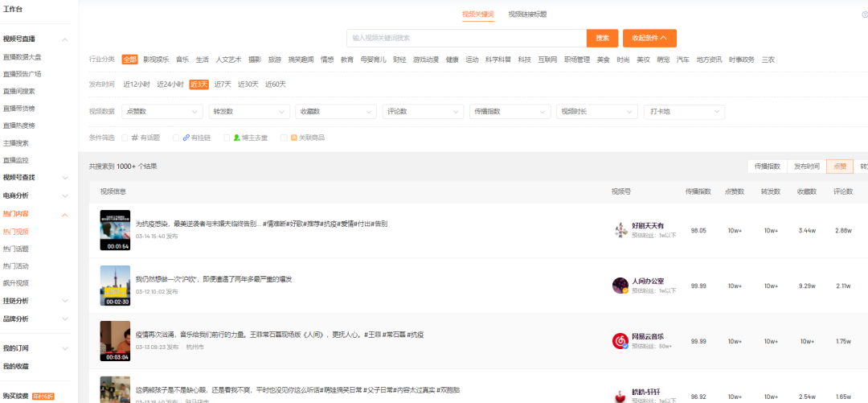Tick the 关联商品 checkbox
Screen dimensions: 868x403
[x=284, y=138]
